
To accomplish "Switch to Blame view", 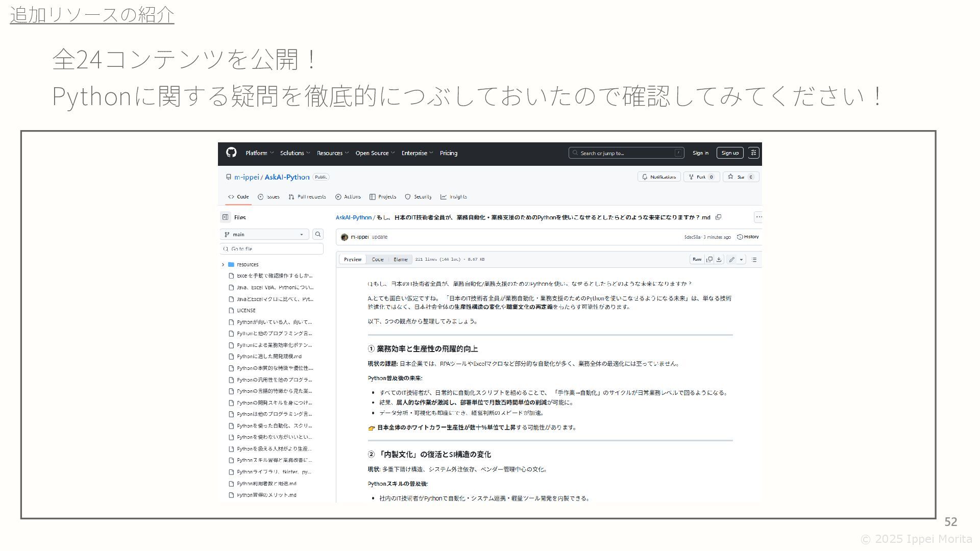I will click(x=400, y=259).
